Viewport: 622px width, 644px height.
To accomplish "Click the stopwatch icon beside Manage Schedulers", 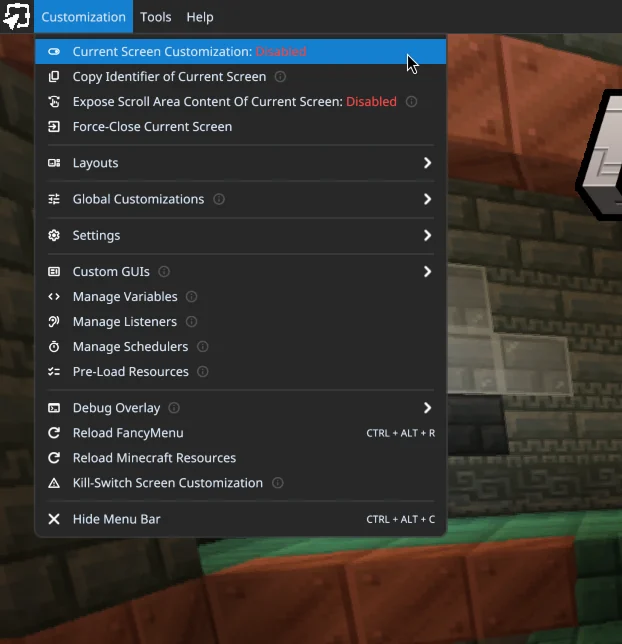I will point(54,347).
